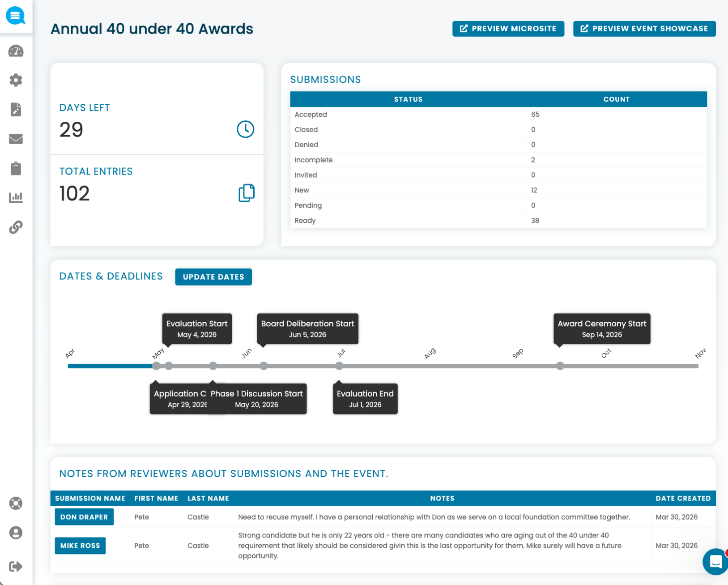Open the dashboard gauge icon in sidebar

(16, 51)
